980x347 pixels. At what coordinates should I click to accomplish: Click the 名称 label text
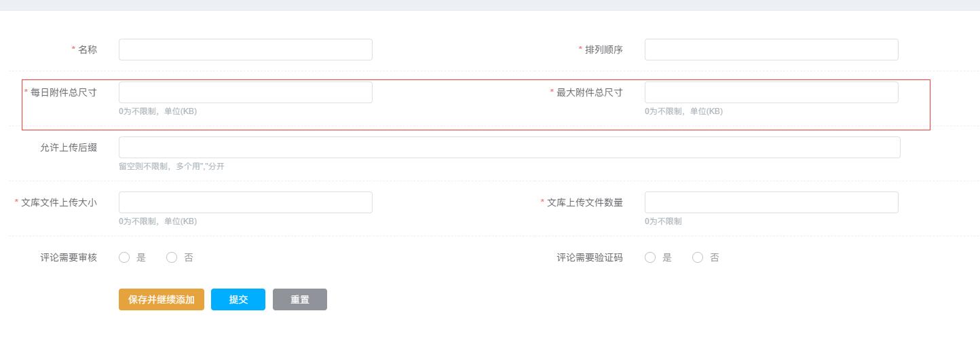(88, 50)
